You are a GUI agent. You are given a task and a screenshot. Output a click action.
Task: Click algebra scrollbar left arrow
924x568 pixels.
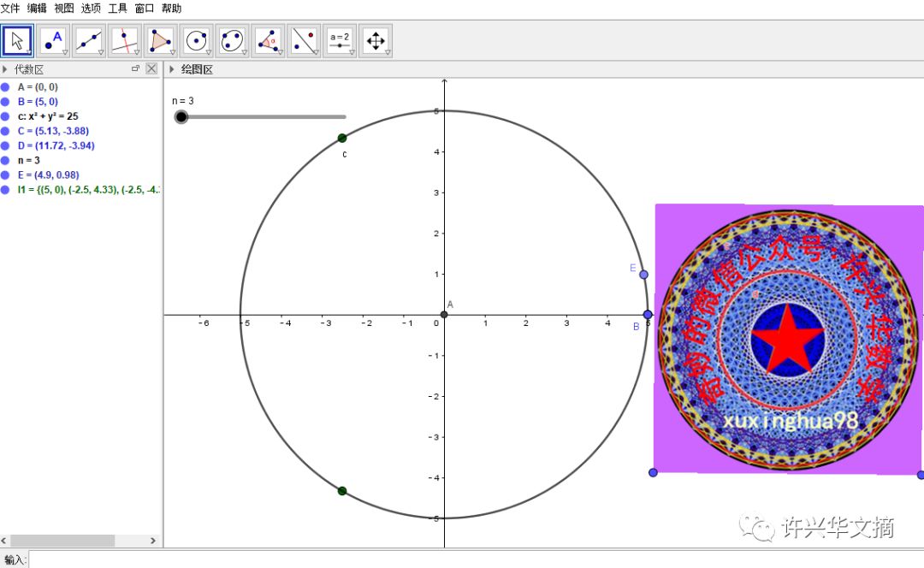4,541
